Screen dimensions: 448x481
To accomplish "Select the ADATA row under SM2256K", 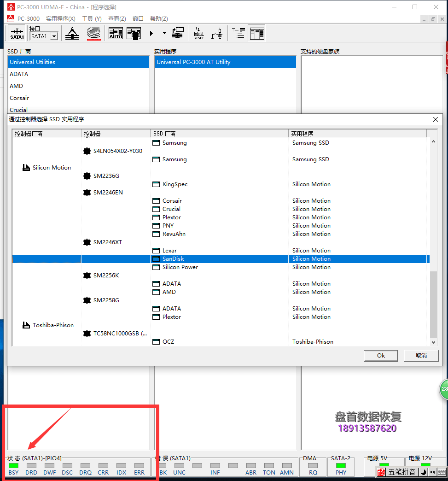I will tap(221, 283).
